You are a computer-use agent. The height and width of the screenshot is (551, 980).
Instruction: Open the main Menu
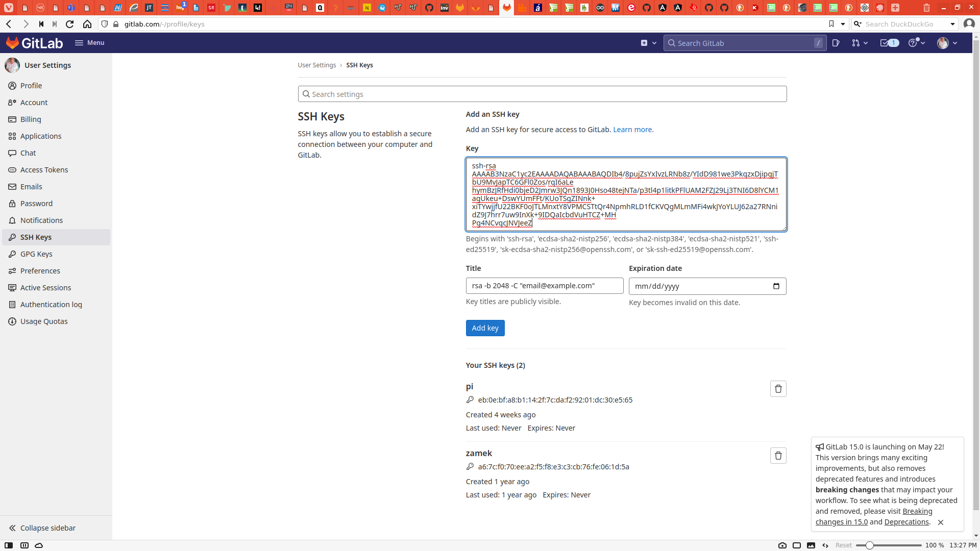(x=89, y=43)
